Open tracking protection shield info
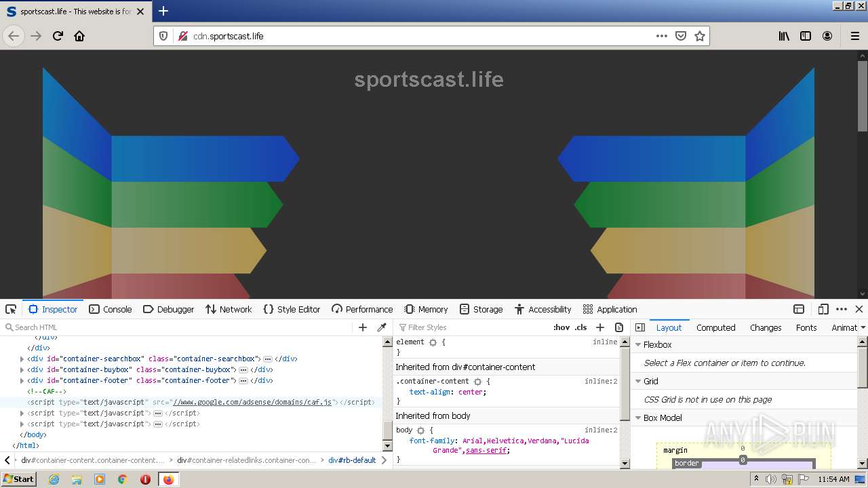The height and width of the screenshot is (488, 868). coord(163,36)
